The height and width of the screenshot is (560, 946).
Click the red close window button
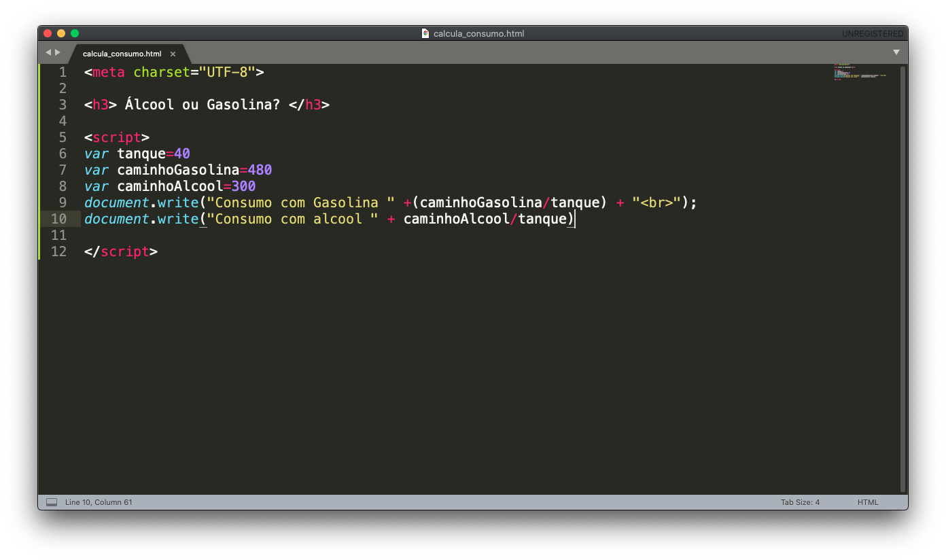point(48,33)
